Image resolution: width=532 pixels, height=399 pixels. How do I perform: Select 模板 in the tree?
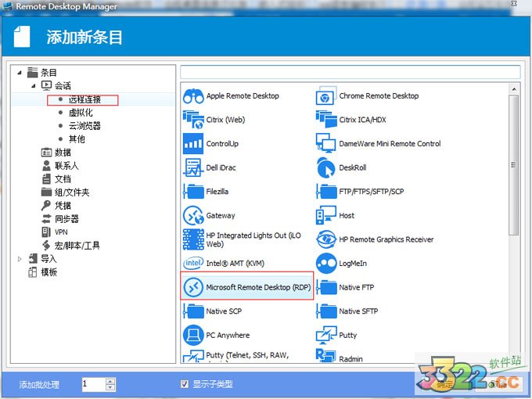[49, 272]
